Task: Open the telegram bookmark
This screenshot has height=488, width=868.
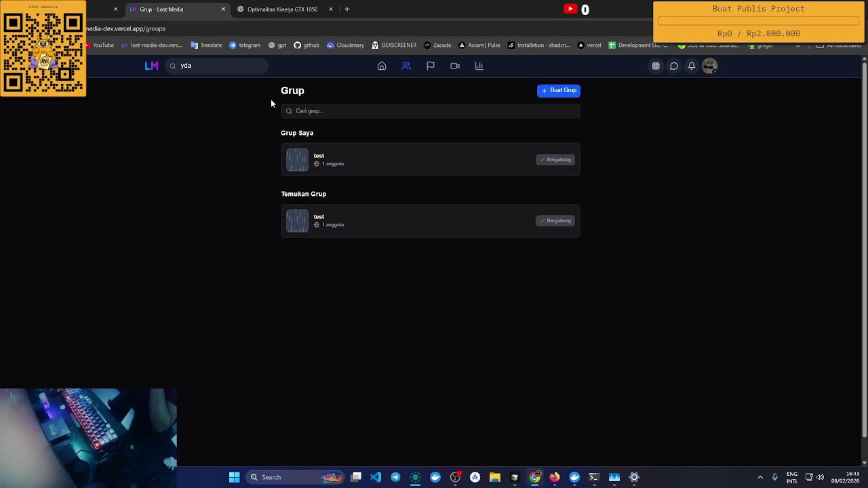Action: pyautogui.click(x=245, y=45)
